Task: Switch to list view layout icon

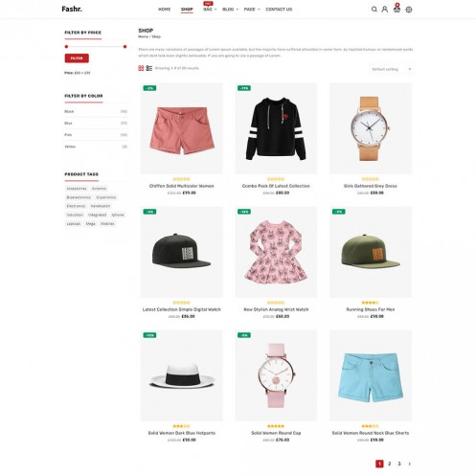Action: coord(149,68)
